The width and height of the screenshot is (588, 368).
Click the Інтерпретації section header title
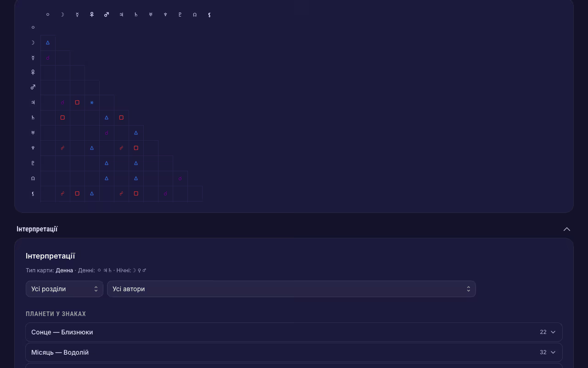pyautogui.click(x=37, y=229)
